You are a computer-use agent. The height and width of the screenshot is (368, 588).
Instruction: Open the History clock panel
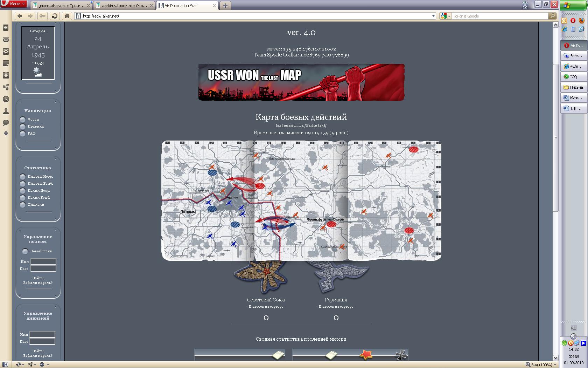point(6,99)
